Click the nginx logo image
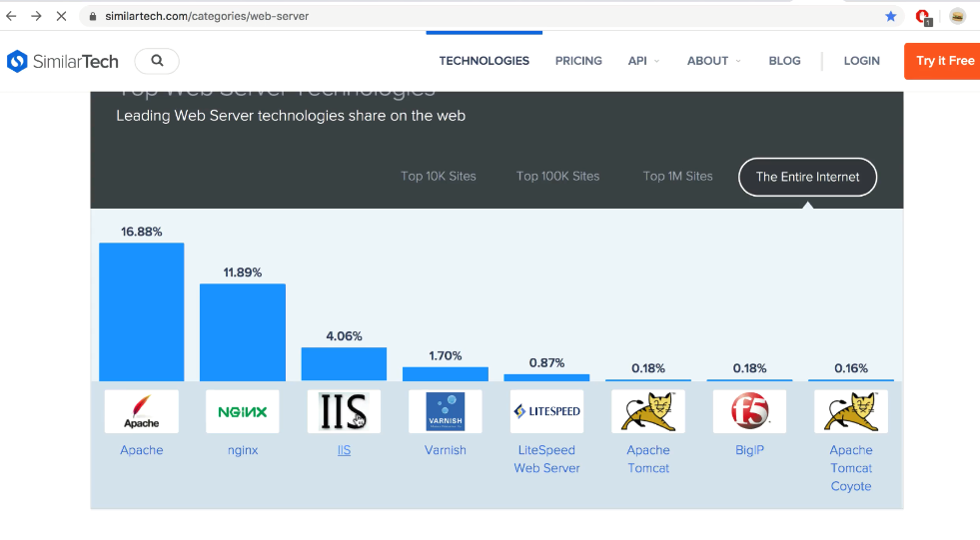980x540 pixels. click(x=243, y=411)
